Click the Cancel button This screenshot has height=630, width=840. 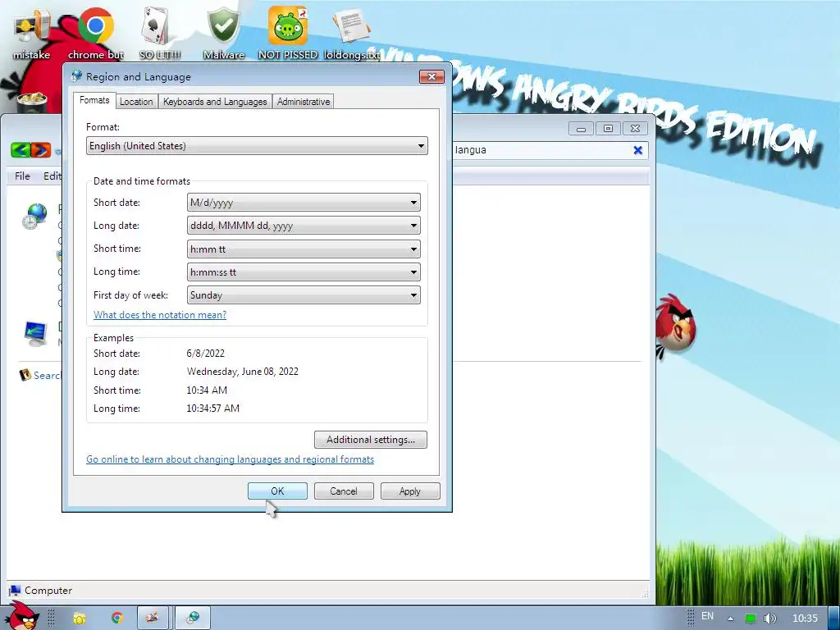click(x=344, y=491)
